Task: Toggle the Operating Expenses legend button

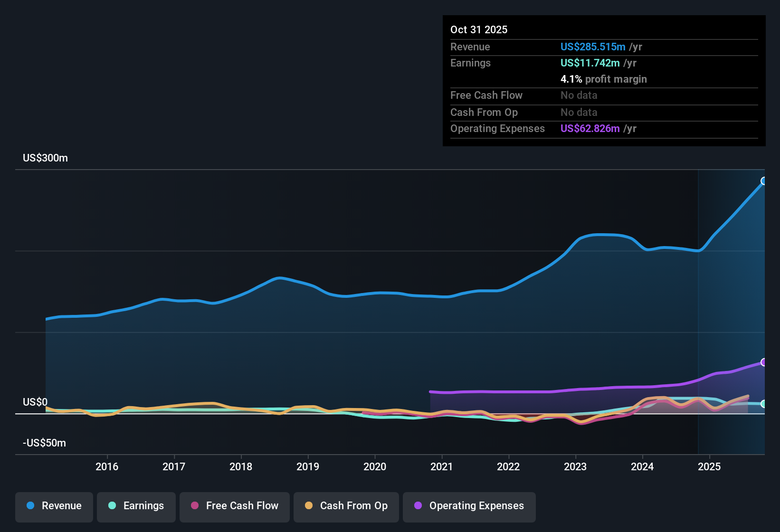Action: 469,507
